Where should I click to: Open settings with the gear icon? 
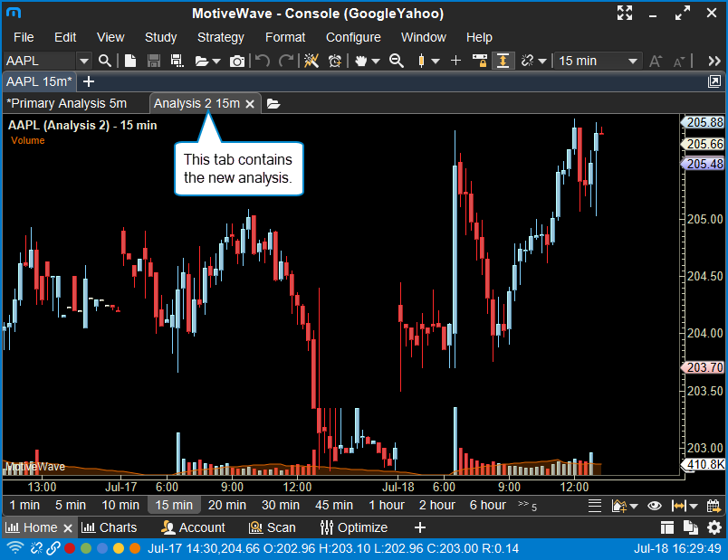click(714, 527)
